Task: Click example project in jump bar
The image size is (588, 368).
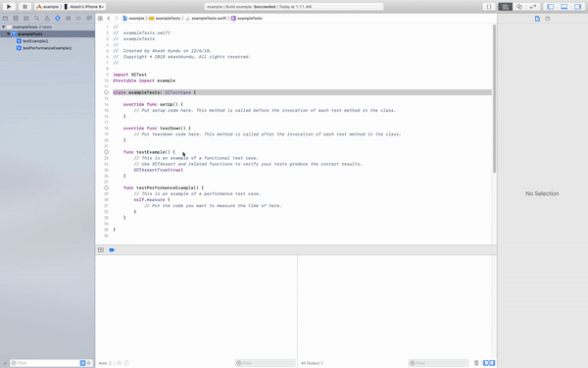Action: 134,18
